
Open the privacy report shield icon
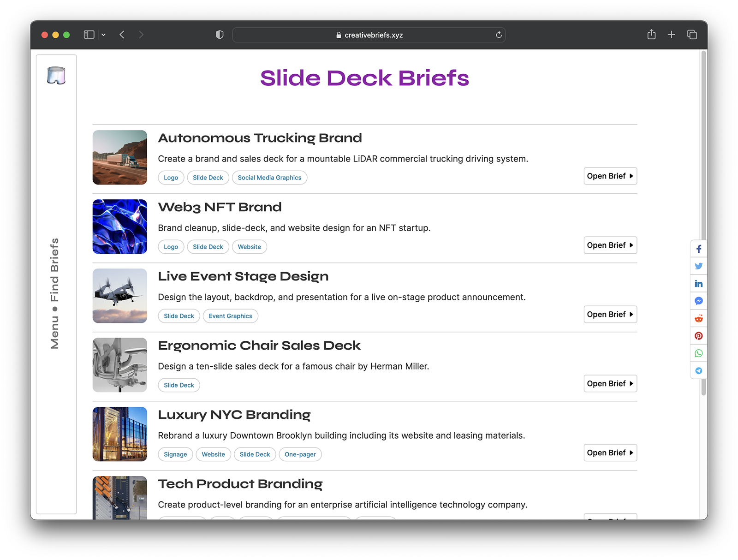[220, 35]
